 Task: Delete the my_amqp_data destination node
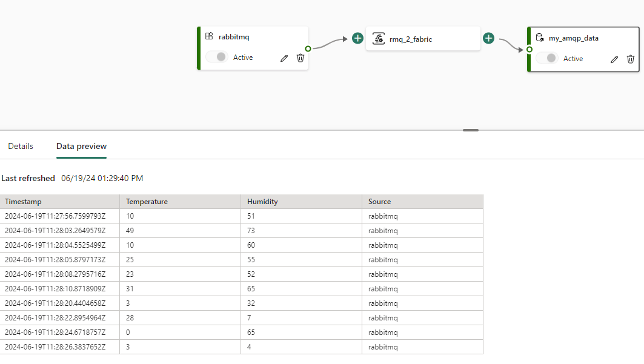click(631, 59)
